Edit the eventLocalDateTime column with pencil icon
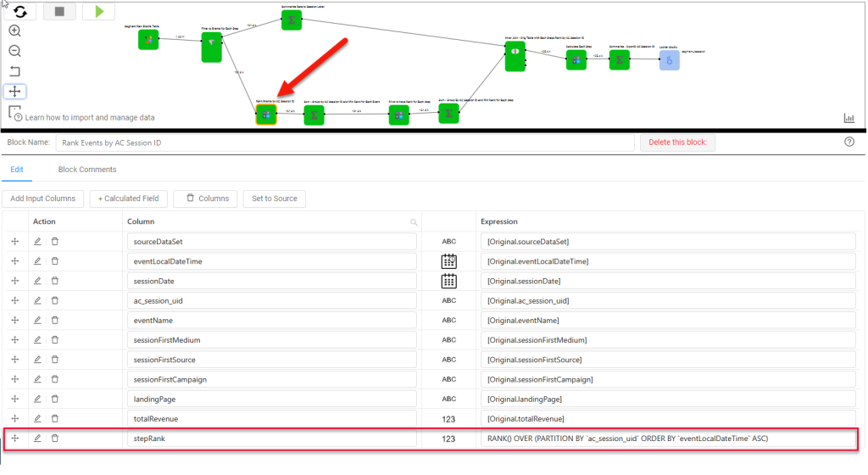Viewport: 868px width, 475px height. tap(37, 261)
